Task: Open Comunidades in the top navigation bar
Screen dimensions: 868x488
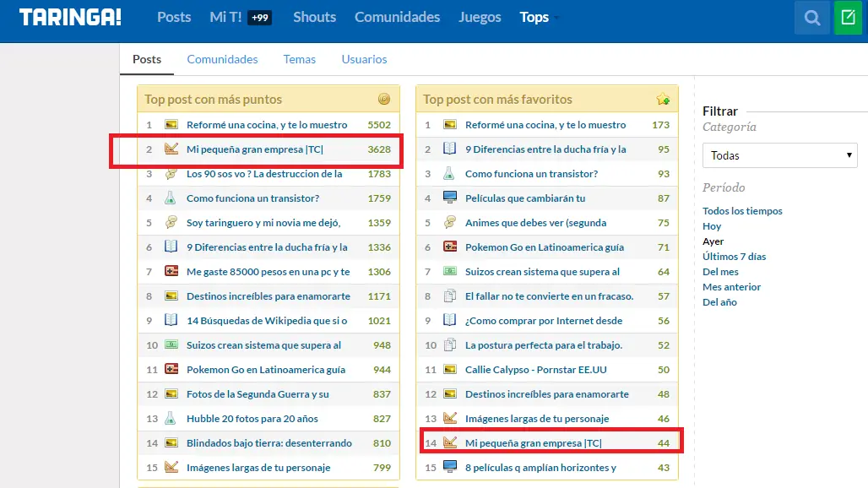Action: (397, 17)
